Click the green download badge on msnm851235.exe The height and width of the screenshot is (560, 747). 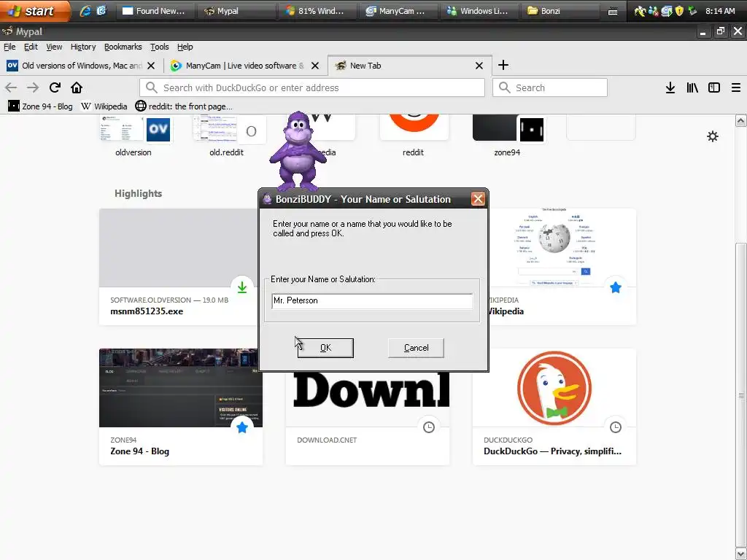(x=242, y=287)
